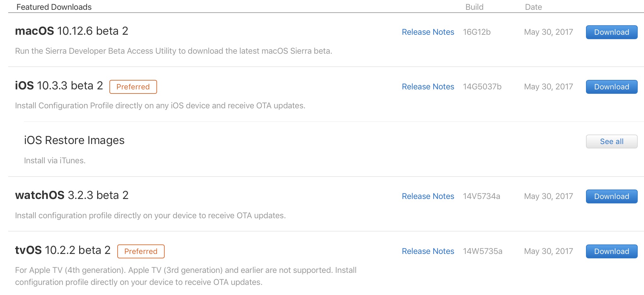This screenshot has height=295, width=644.
Task: Open Release Notes for macOS 10.12.6
Action: (x=428, y=32)
